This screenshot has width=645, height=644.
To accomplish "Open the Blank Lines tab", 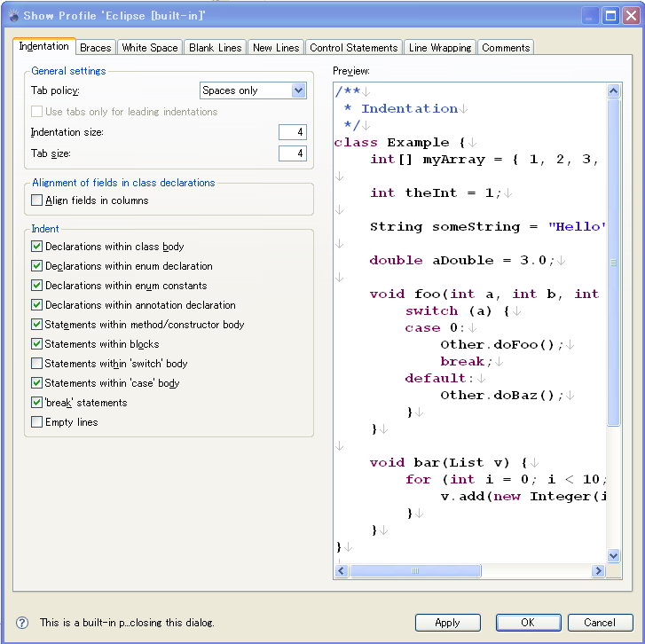I will pyautogui.click(x=215, y=48).
